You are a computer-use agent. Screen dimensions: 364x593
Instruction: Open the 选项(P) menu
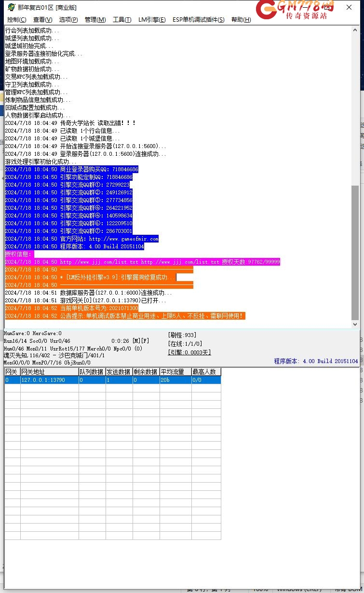click(68, 20)
